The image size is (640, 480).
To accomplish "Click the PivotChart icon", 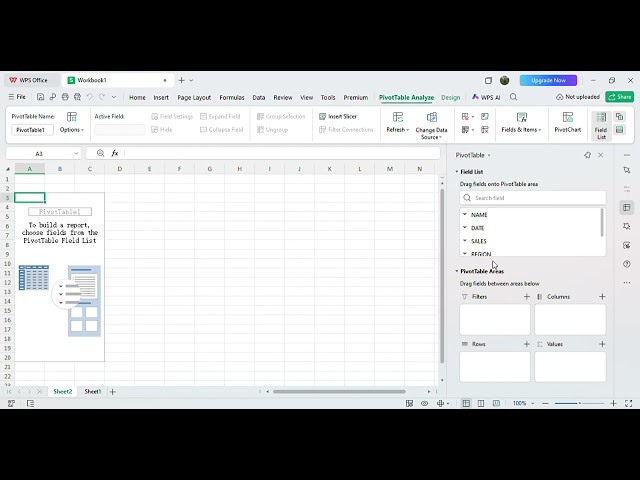I will (567, 117).
